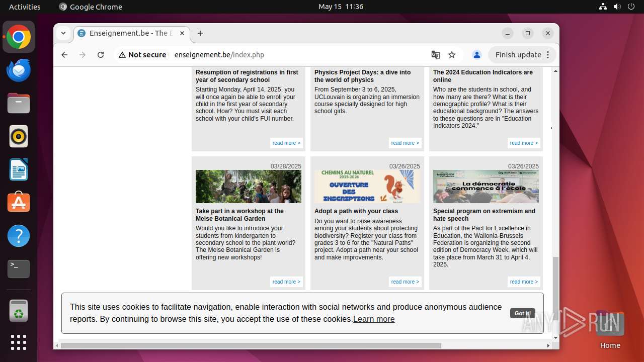644x362 pixels.
Task: Click the Chrome back arrow
Action: pyautogui.click(x=64, y=55)
